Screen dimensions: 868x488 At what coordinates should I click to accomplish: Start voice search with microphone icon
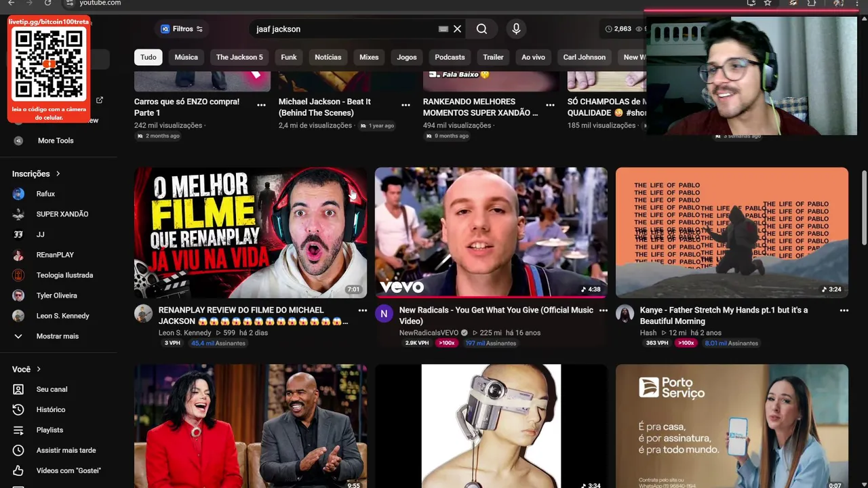516,29
